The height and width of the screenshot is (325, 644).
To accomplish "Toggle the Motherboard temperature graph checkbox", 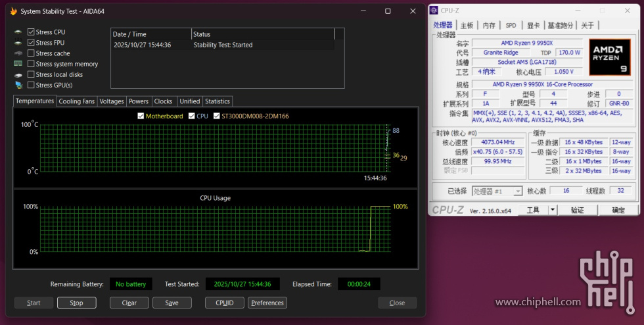I will 141,116.
